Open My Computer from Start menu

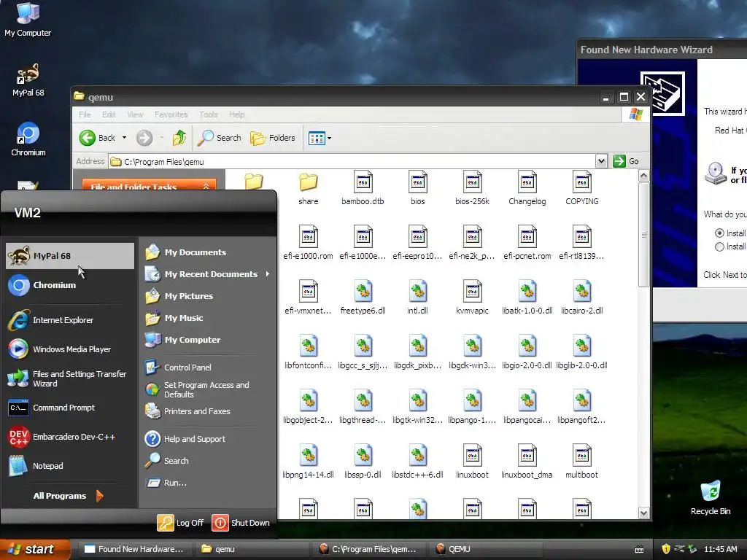coord(207,340)
